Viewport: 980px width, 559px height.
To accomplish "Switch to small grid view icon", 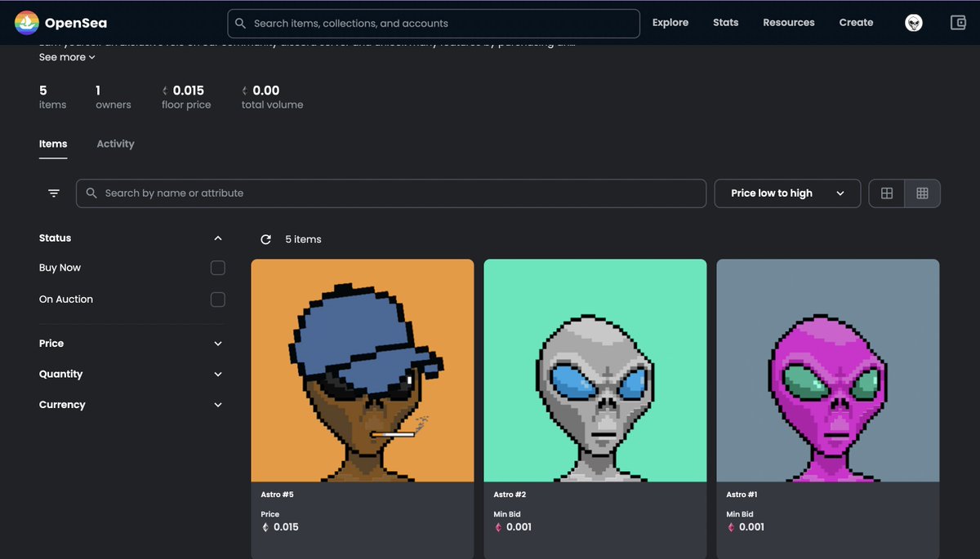I will (922, 193).
